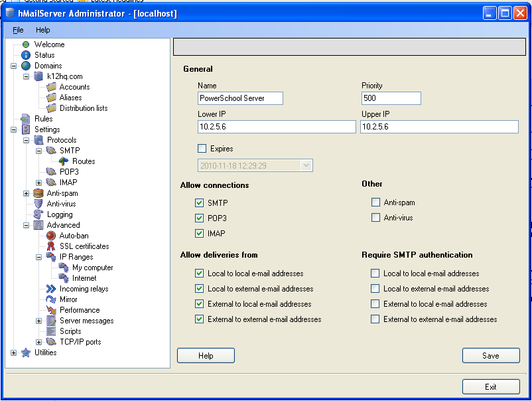This screenshot has width=532, height=401.
Task: Click the Auto-ban icon
Action: click(x=51, y=236)
